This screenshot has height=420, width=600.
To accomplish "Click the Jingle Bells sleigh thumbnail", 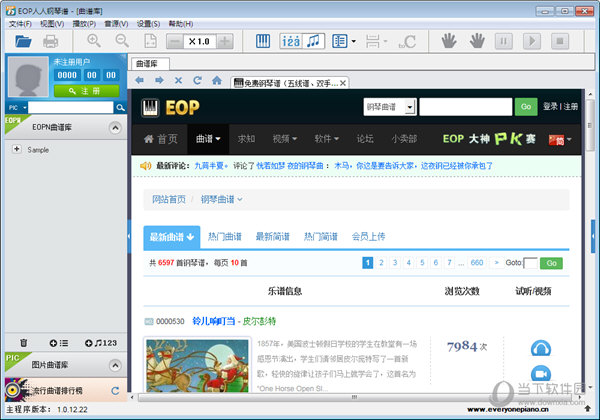I will click(197, 366).
